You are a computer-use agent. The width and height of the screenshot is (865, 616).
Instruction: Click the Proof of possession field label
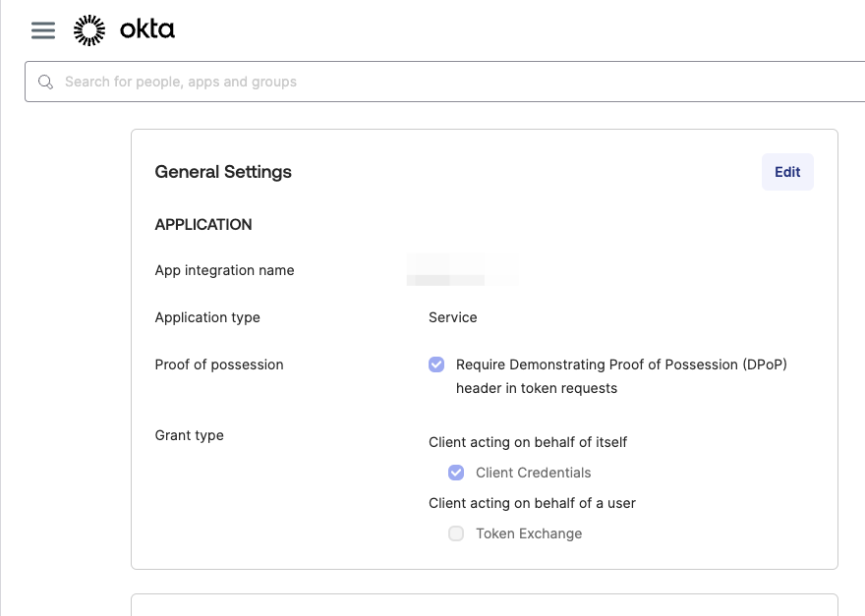[x=219, y=364]
